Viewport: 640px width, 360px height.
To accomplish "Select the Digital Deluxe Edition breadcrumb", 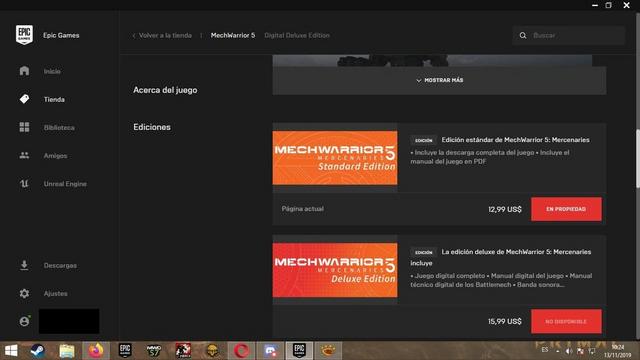I will click(x=297, y=36).
